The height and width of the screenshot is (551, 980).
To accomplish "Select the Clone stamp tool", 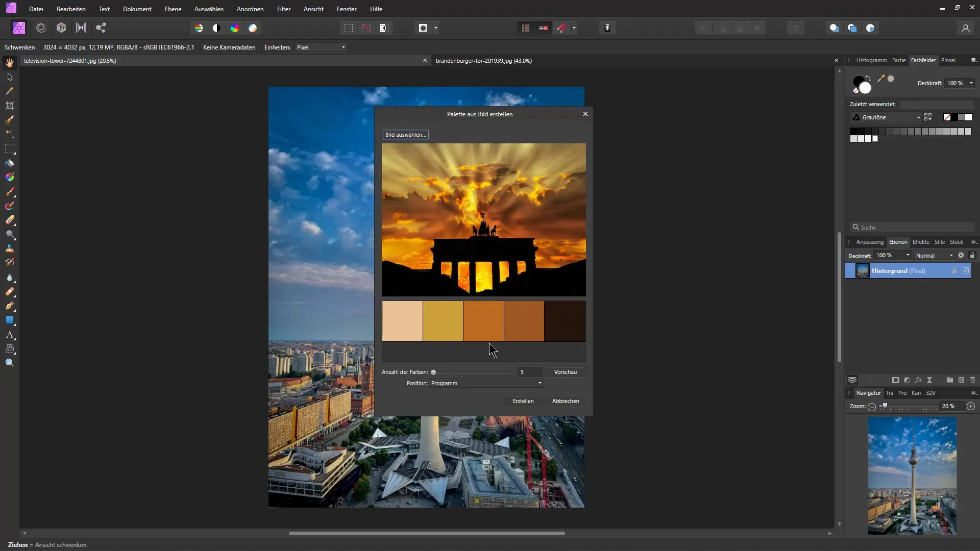I will (x=10, y=248).
